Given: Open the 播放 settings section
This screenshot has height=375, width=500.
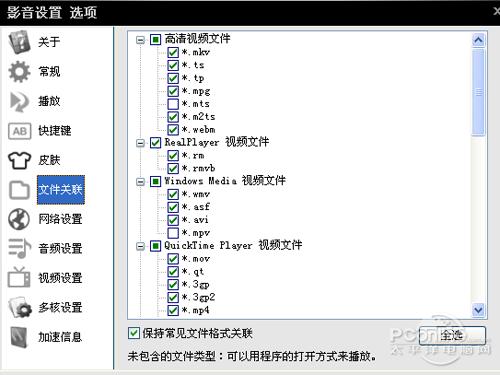Looking at the screenshot, I should click(x=49, y=101).
